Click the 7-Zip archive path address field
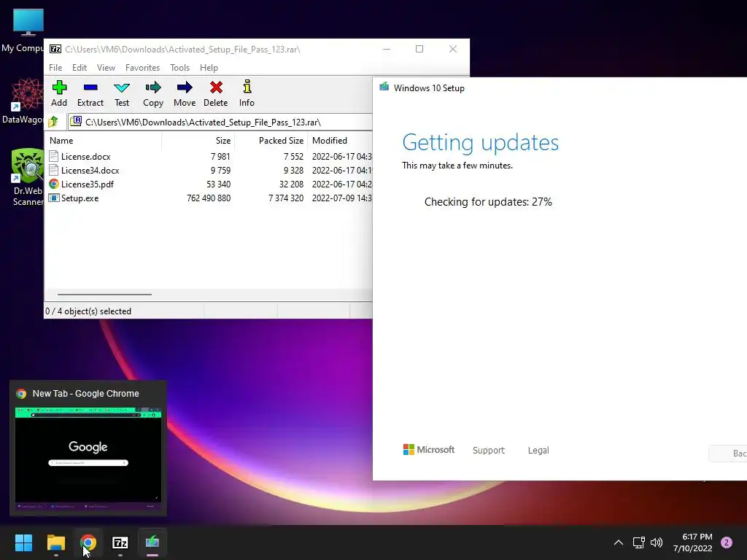This screenshot has height=560, width=747. tap(220, 122)
